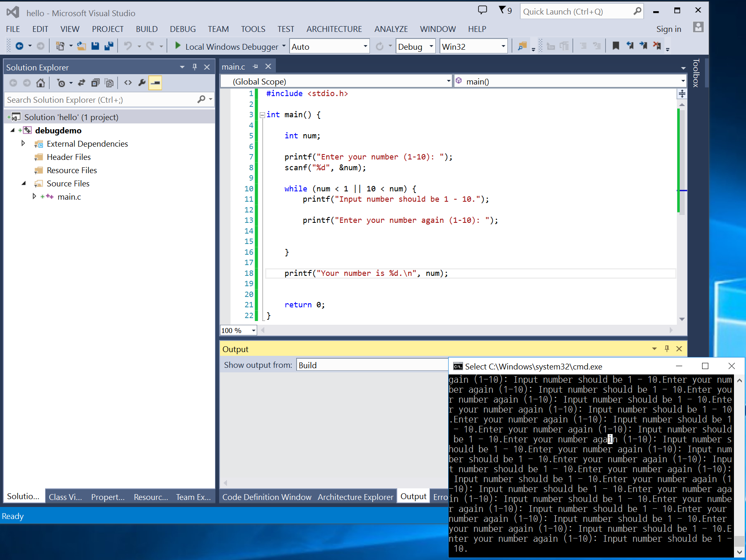Open the BUILD menu

[147, 29]
